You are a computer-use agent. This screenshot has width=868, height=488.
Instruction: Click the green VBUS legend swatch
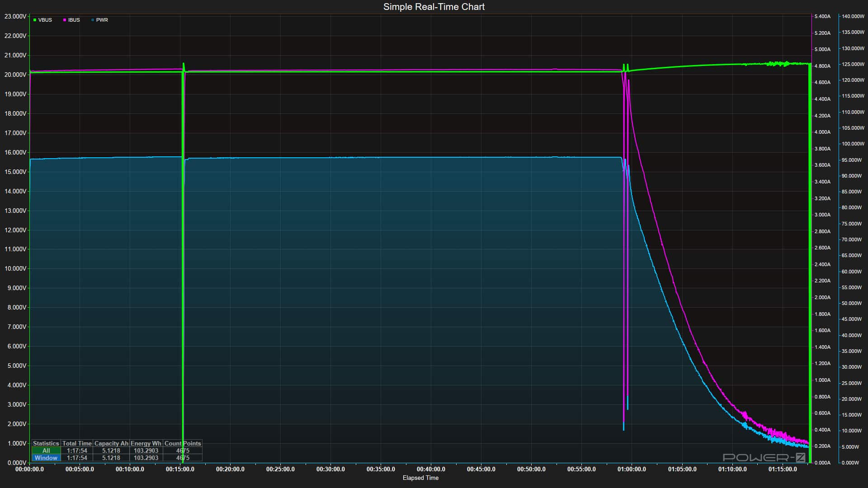pyautogui.click(x=35, y=20)
